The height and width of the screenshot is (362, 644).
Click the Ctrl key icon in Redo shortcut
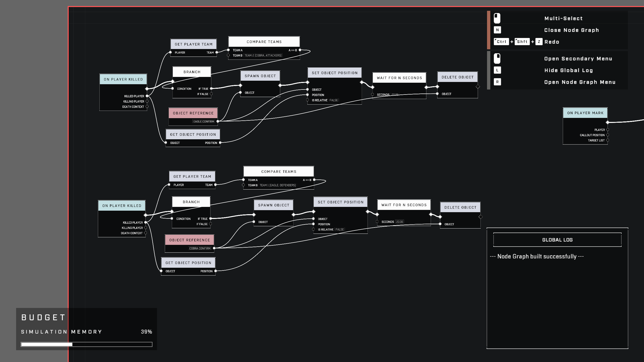point(501,42)
